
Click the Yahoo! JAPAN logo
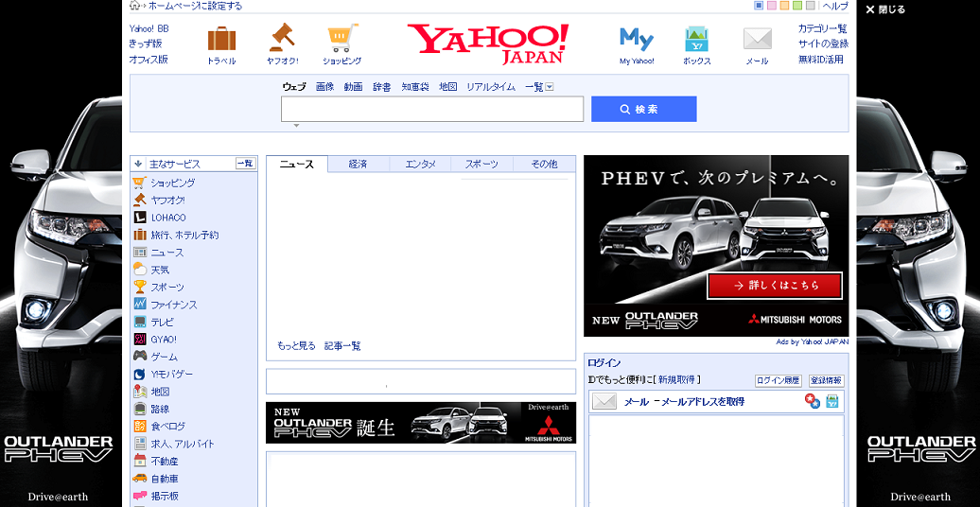488,44
